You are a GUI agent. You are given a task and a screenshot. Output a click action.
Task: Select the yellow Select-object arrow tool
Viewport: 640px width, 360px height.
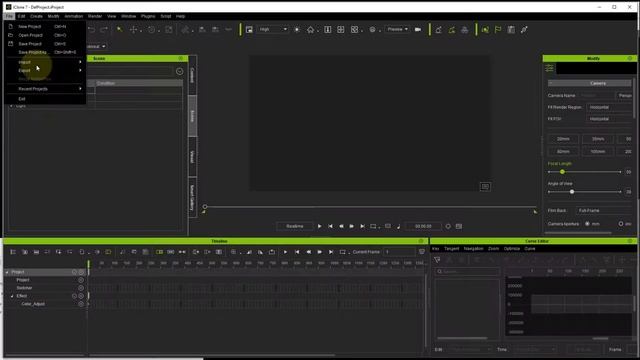[120, 29]
